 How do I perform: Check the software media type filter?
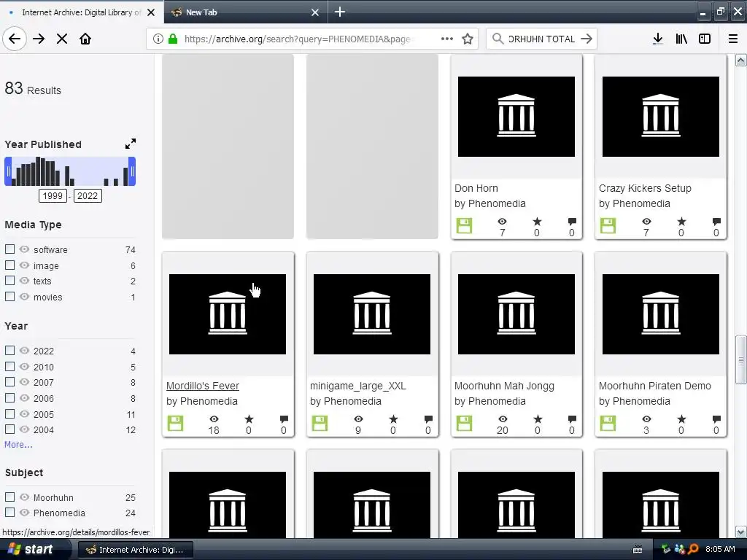[9, 249]
